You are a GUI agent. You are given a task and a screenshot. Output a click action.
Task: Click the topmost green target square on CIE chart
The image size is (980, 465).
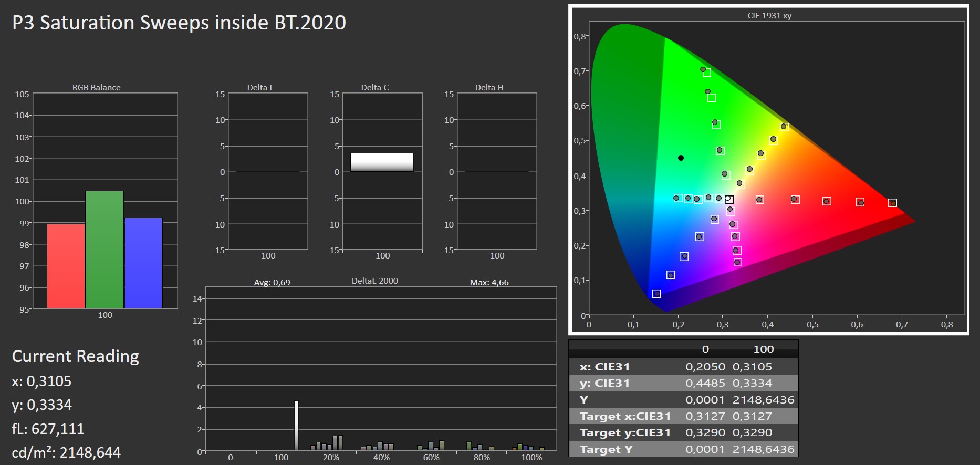707,73
